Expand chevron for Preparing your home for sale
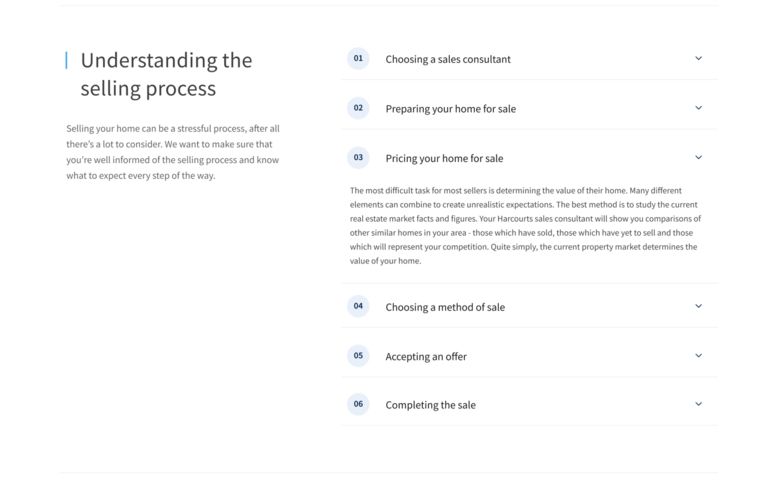This screenshot has width=779, height=483. click(698, 108)
